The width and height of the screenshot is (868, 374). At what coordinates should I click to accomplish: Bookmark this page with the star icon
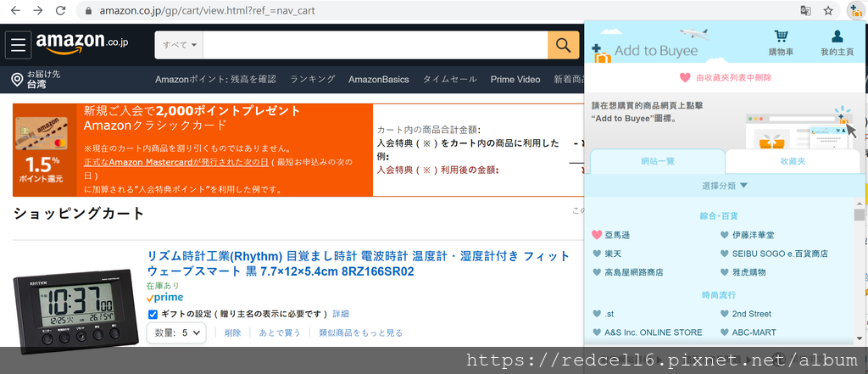828,10
